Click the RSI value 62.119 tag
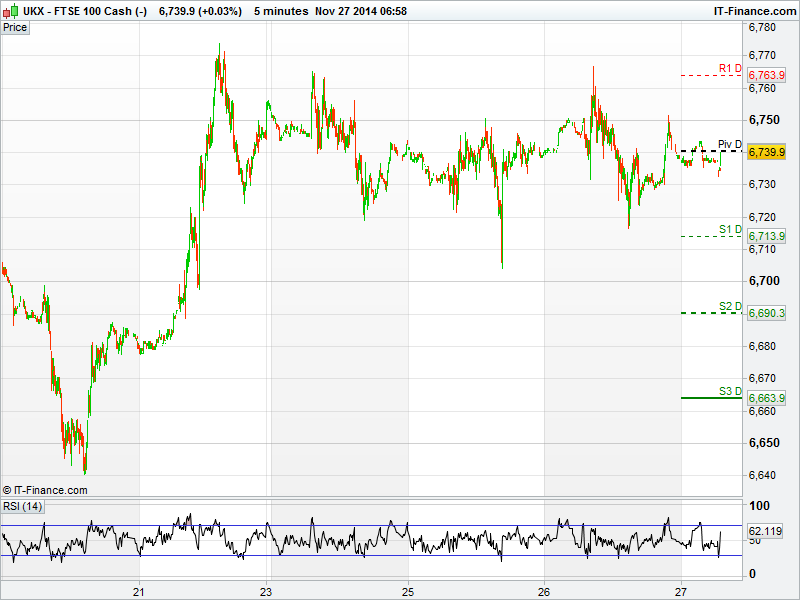The height and width of the screenshot is (600, 800). (766, 531)
